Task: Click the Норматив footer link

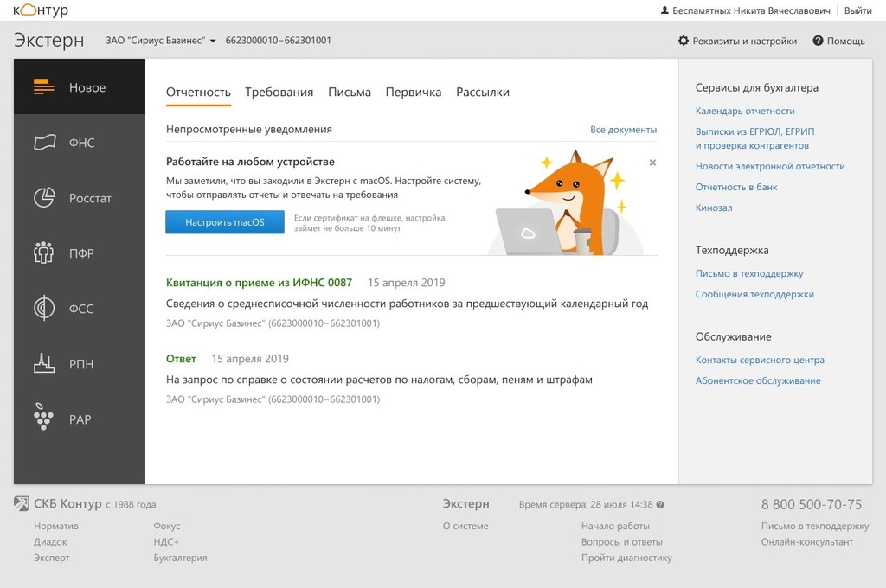Action: [x=56, y=526]
